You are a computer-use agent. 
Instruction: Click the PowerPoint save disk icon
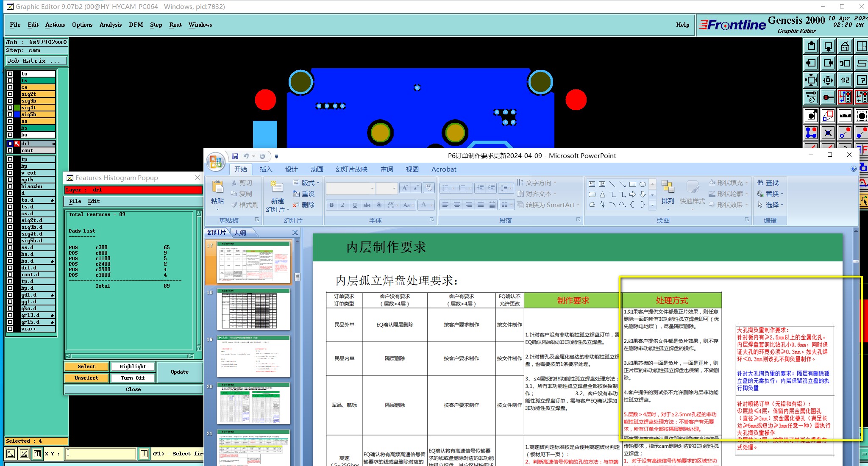coord(235,156)
